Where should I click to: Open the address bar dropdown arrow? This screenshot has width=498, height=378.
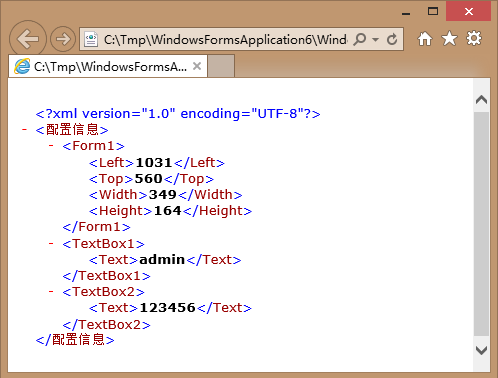375,39
